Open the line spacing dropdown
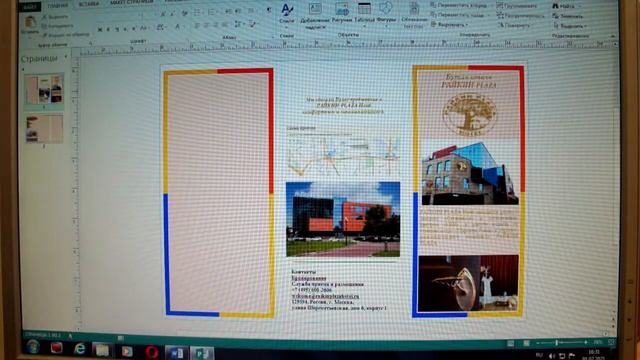The width and height of the screenshot is (640, 360). click(x=239, y=24)
